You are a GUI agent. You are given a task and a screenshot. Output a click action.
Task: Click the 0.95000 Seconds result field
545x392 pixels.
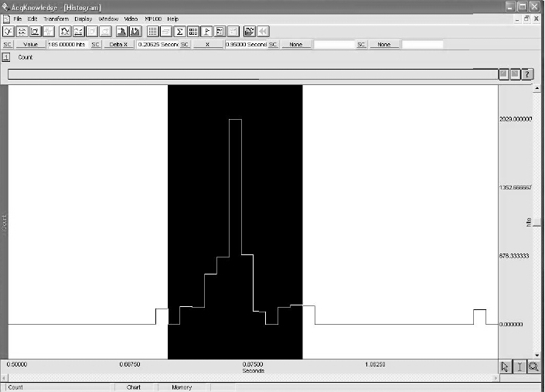point(246,45)
